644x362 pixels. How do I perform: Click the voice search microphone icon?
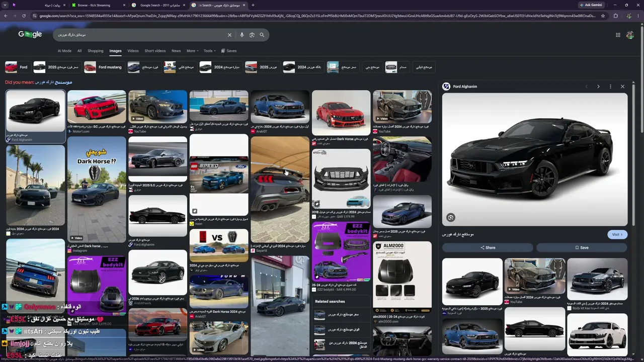242,35
